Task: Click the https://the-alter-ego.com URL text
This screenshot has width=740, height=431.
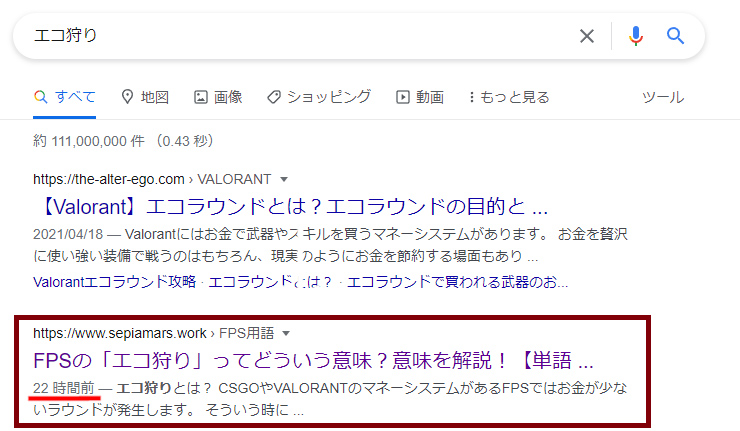Action: click(x=109, y=179)
